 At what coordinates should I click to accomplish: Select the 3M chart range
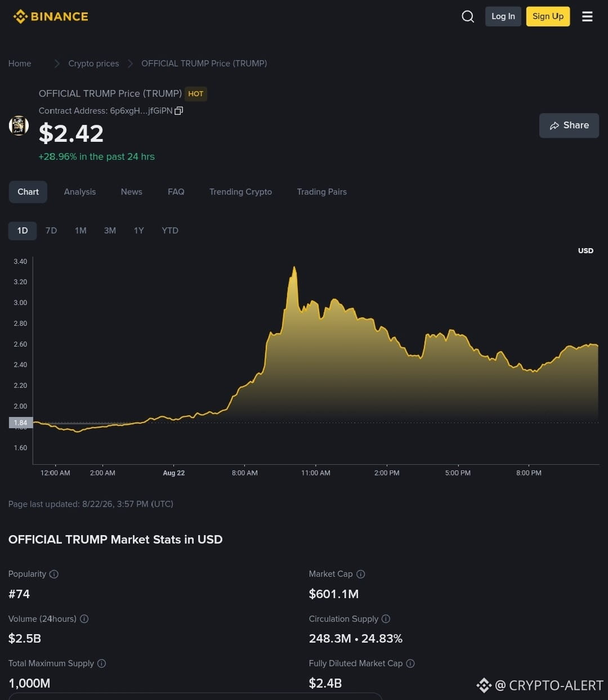pyautogui.click(x=110, y=231)
